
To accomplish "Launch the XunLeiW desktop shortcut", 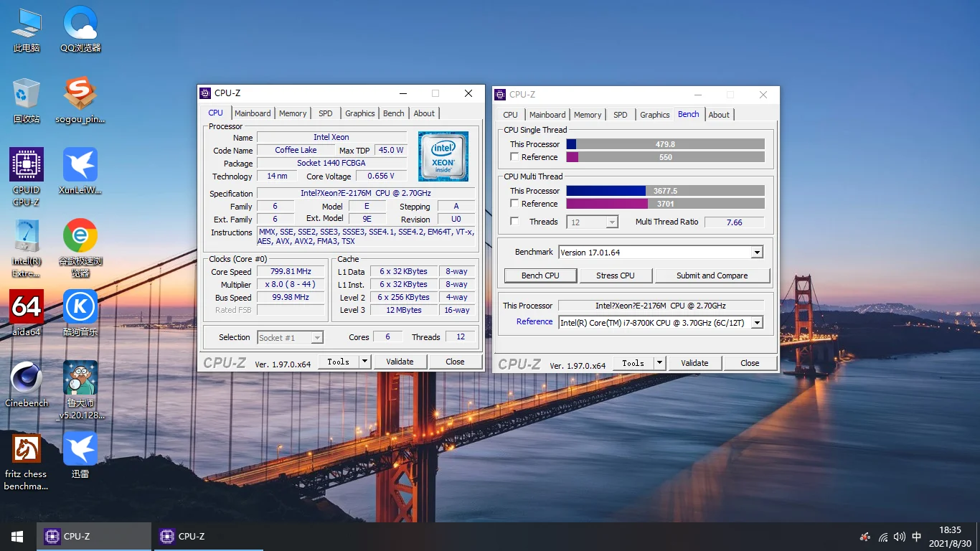I will pyautogui.click(x=80, y=172).
